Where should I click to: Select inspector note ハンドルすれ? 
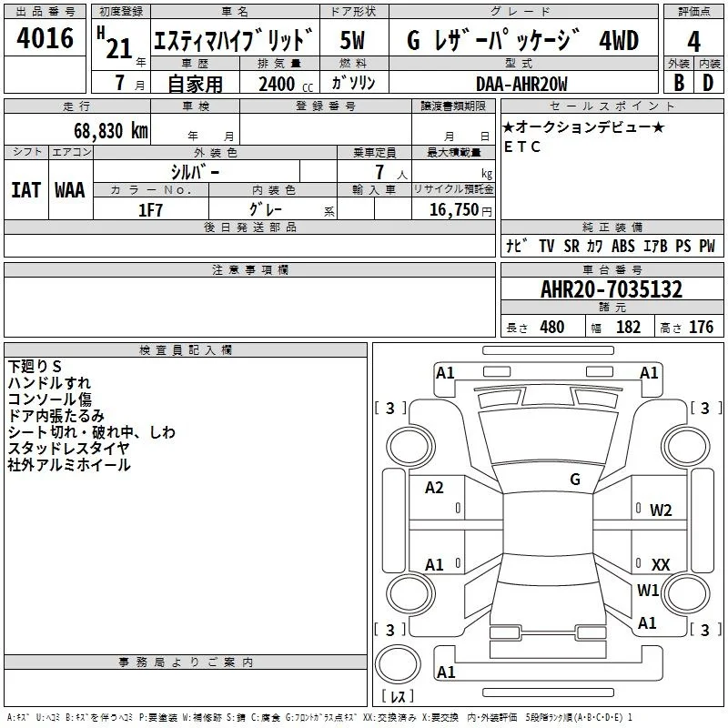(x=49, y=383)
